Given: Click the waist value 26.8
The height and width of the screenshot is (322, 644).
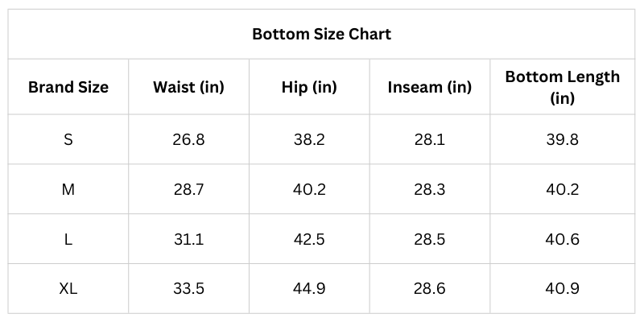Looking at the screenshot, I should pos(188,139).
